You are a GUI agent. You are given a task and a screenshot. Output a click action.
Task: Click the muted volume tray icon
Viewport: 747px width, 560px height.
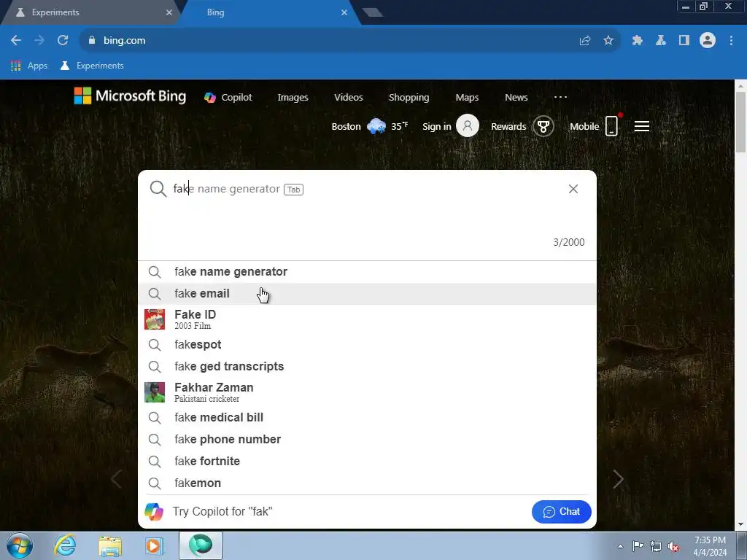pos(673,546)
